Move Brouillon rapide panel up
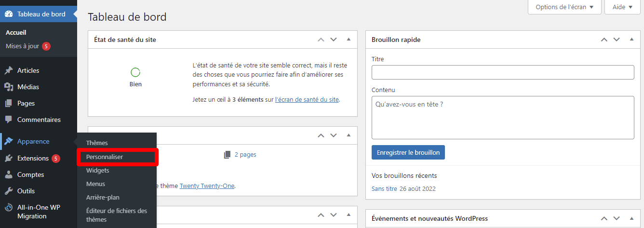The width and height of the screenshot is (644, 228). (604, 40)
